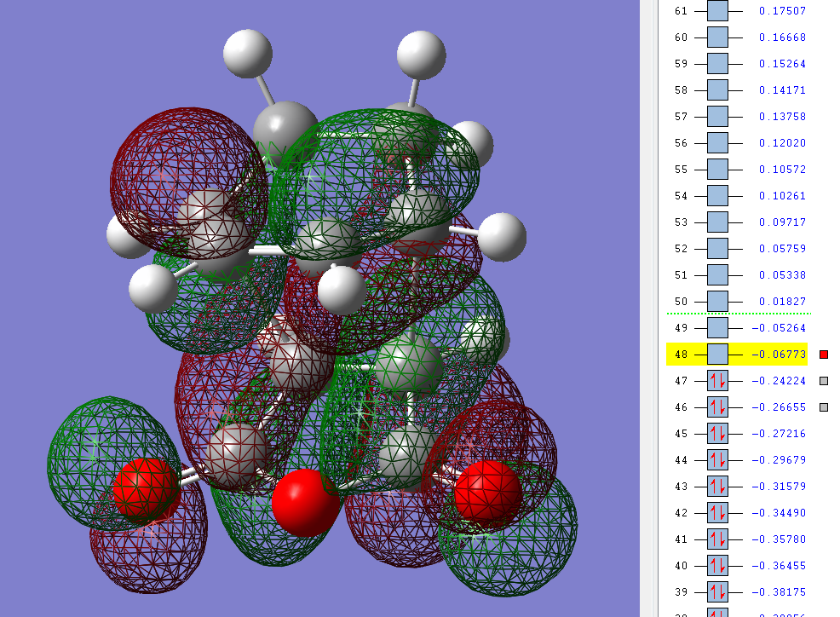Select the orbital 50 LUMO box
The height and width of the screenshot is (617, 840).
pos(717,302)
